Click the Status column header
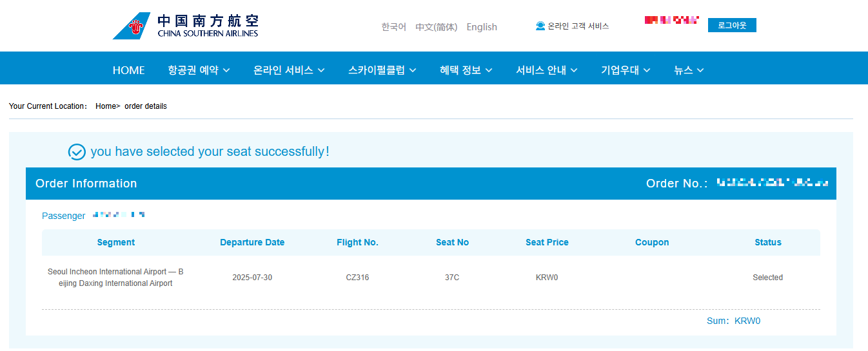Image resolution: width=868 pixels, height=351 pixels. point(768,243)
